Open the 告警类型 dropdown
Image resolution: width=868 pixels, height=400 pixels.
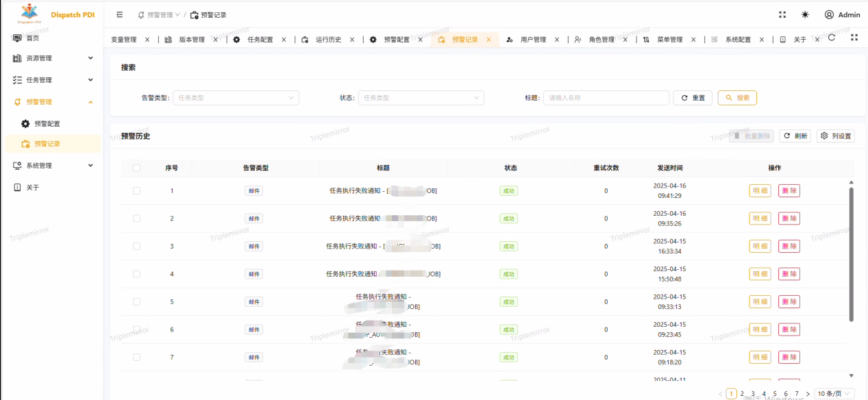tap(235, 98)
